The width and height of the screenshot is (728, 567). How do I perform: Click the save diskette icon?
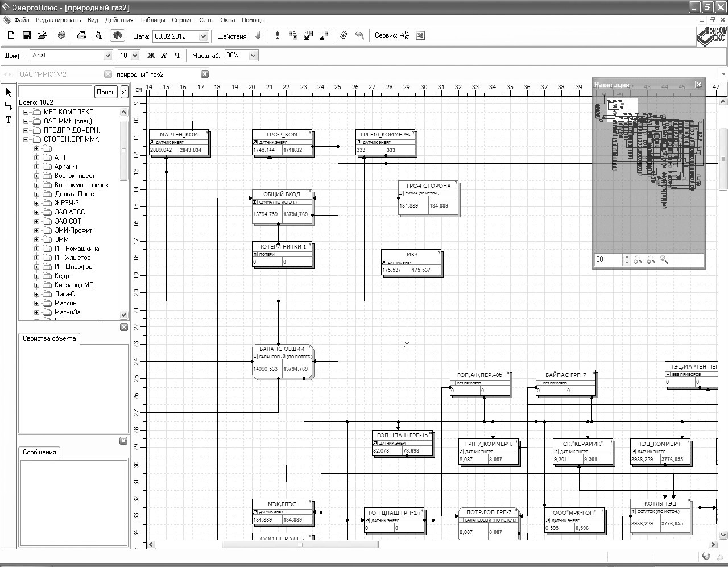(26, 35)
